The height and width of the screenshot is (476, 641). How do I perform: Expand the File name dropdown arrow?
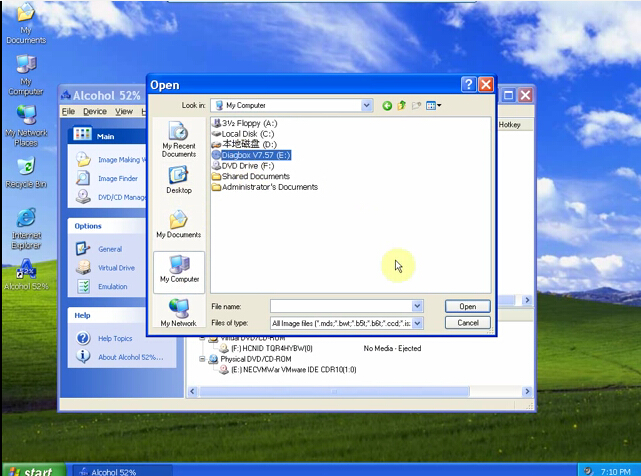[417, 306]
